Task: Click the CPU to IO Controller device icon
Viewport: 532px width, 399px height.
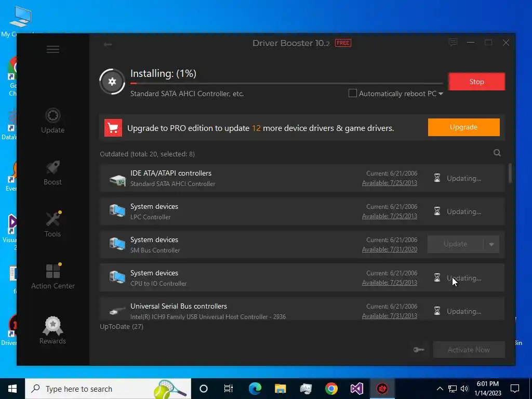Action: 117,277
